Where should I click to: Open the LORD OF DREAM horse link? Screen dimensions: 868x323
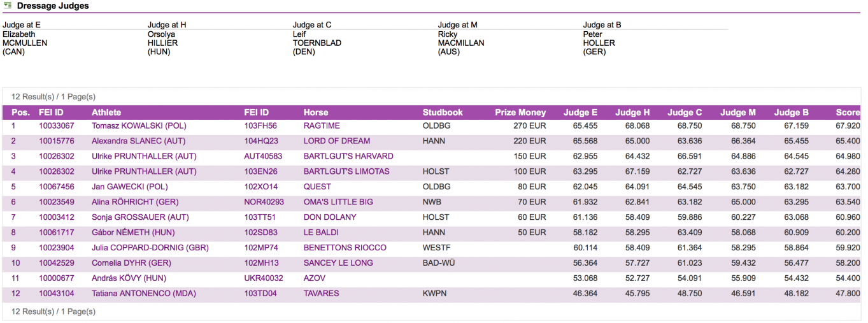coord(336,141)
